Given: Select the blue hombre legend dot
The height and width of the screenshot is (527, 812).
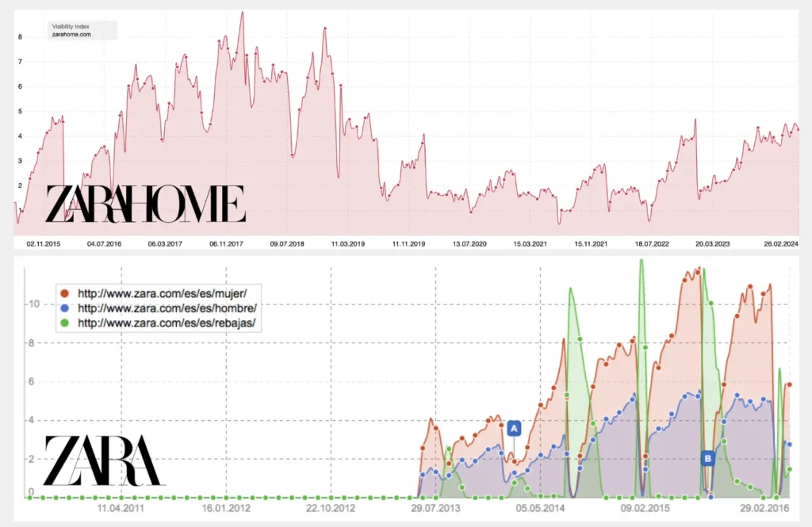Looking at the screenshot, I should [65, 308].
